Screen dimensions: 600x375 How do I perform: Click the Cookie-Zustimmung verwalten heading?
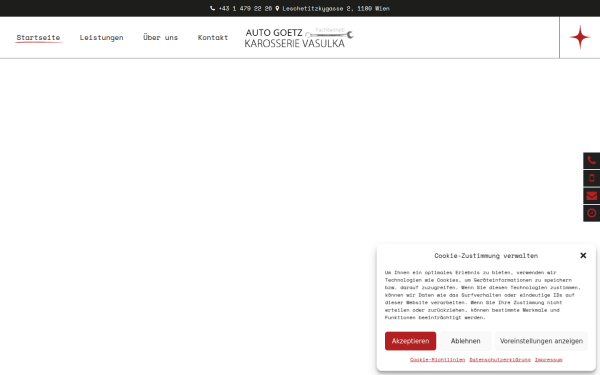486,256
